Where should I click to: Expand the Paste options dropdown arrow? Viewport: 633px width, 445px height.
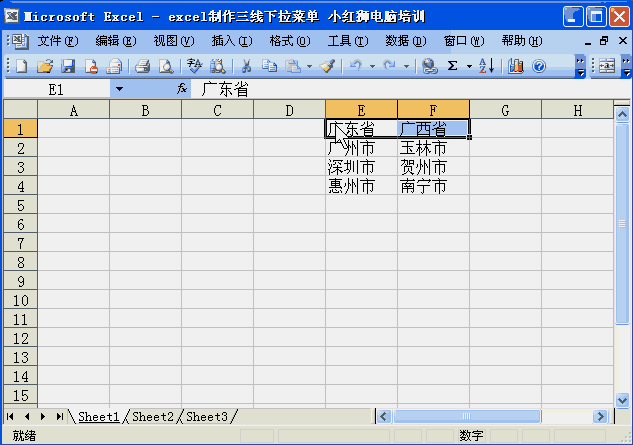pos(309,66)
